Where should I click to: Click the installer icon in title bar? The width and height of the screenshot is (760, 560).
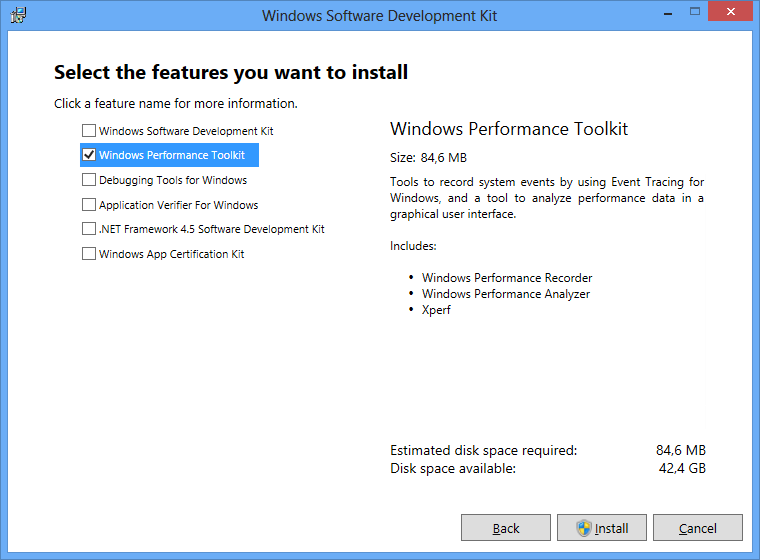pos(18,15)
